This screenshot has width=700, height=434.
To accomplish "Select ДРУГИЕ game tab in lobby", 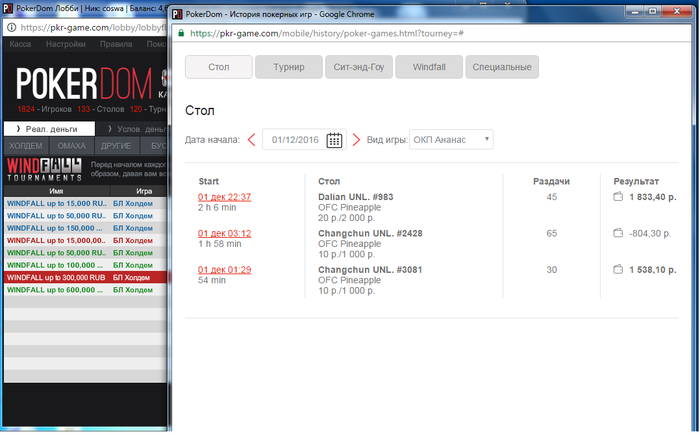I will (116, 146).
